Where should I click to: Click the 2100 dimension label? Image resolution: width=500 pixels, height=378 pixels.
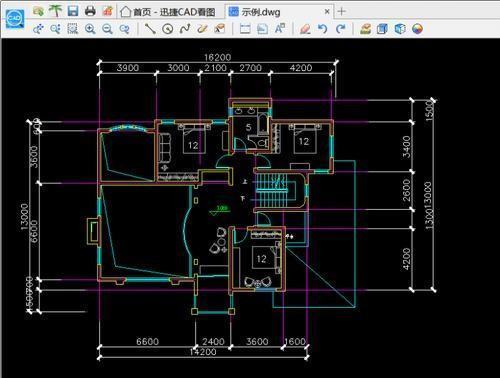click(x=215, y=68)
